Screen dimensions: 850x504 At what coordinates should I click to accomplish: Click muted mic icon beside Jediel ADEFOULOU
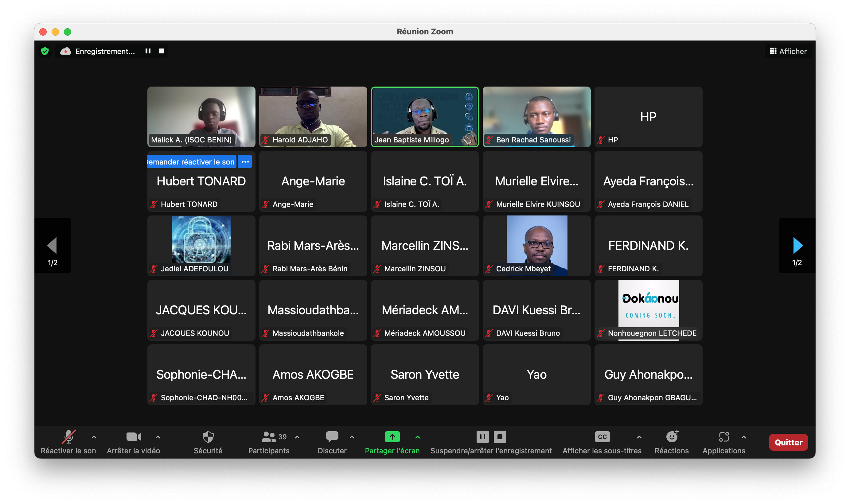pos(154,269)
